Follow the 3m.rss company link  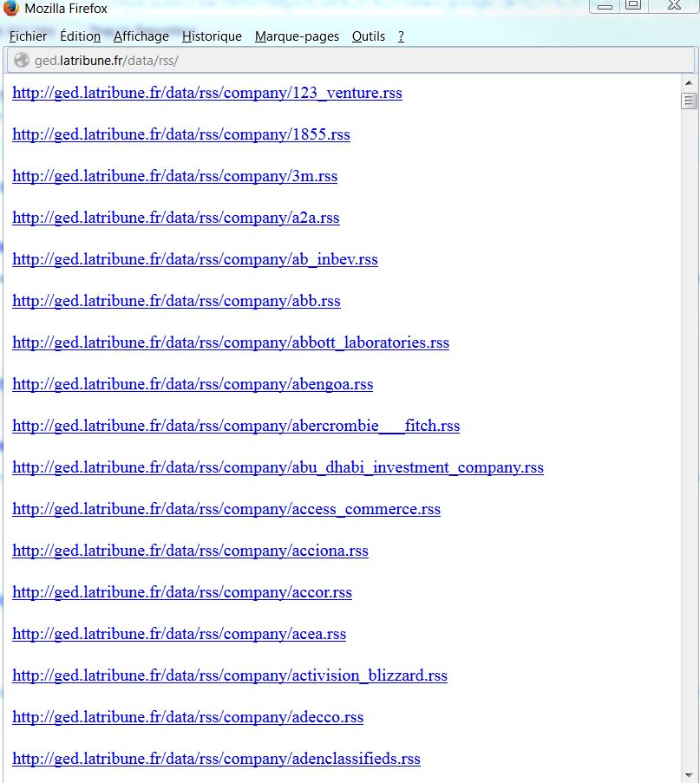[x=175, y=176]
